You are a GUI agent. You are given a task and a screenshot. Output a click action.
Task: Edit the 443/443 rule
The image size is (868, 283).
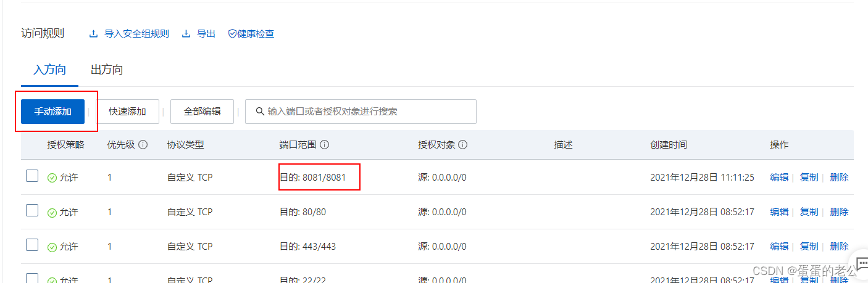[x=779, y=247]
